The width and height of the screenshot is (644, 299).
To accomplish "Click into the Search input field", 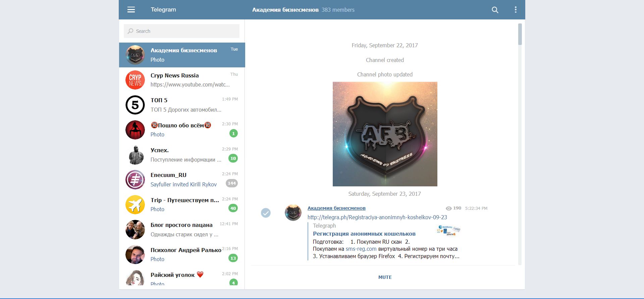I will click(181, 31).
